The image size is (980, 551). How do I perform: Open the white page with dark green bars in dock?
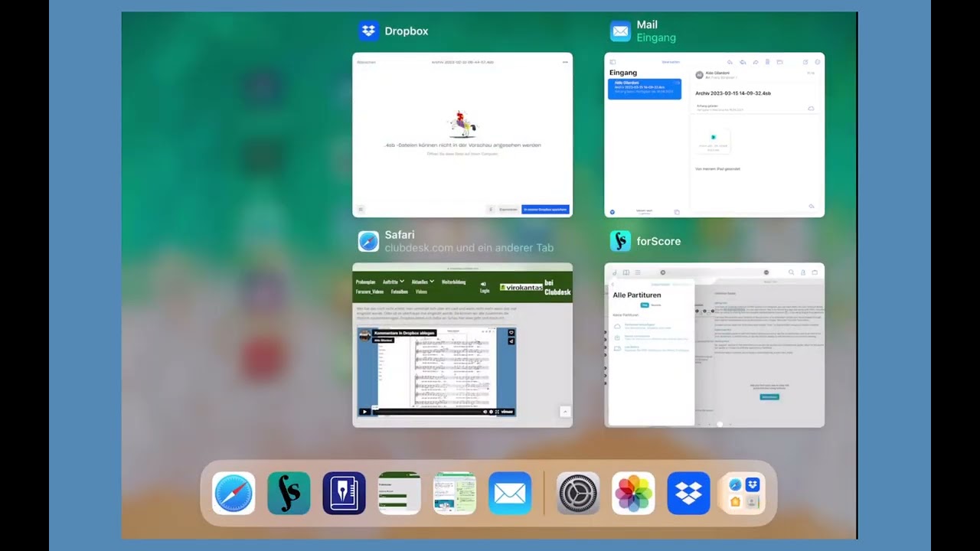click(399, 493)
